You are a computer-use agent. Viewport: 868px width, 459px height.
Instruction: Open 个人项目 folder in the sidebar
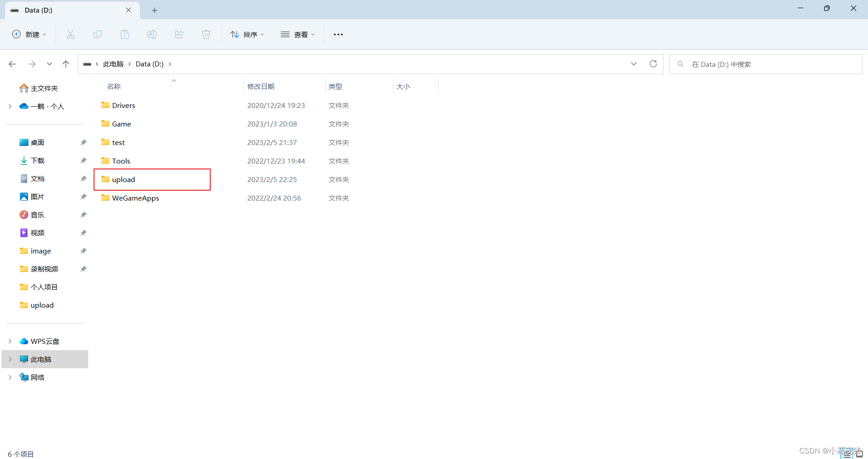click(x=44, y=287)
